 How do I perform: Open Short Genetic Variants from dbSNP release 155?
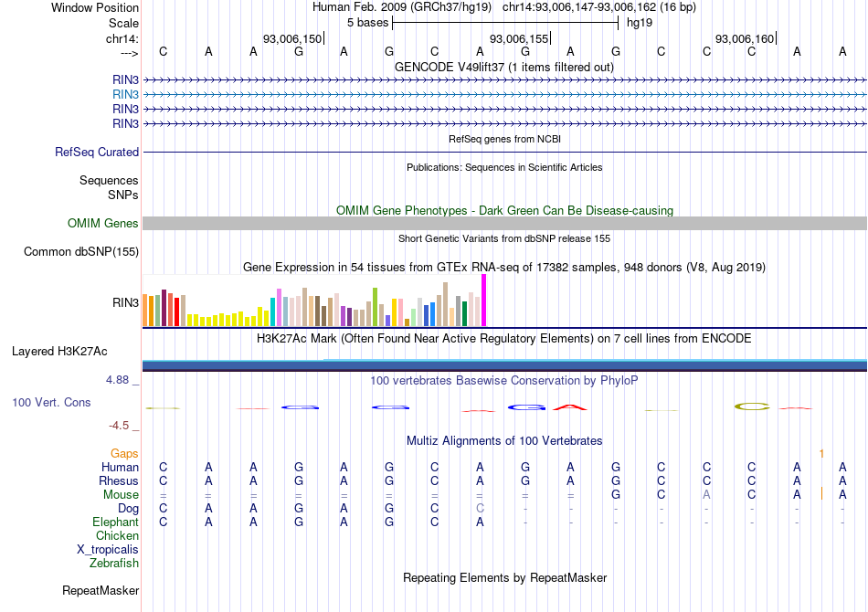pos(504,238)
